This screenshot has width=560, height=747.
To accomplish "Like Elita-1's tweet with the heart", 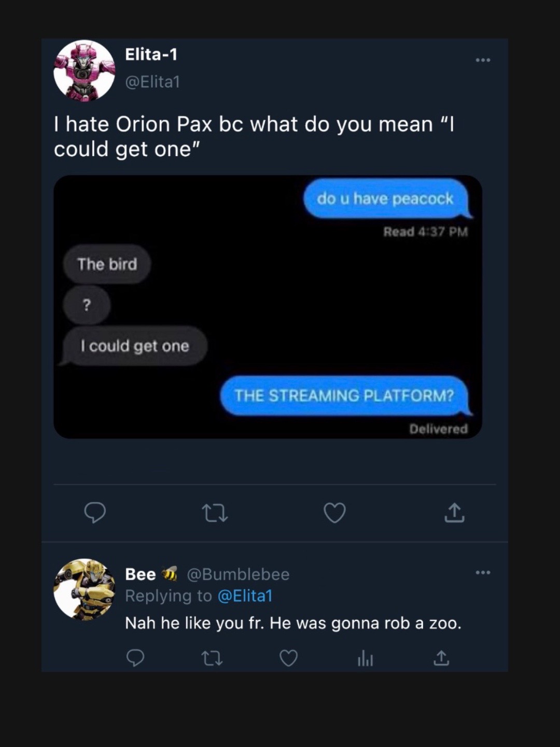I will (x=334, y=513).
